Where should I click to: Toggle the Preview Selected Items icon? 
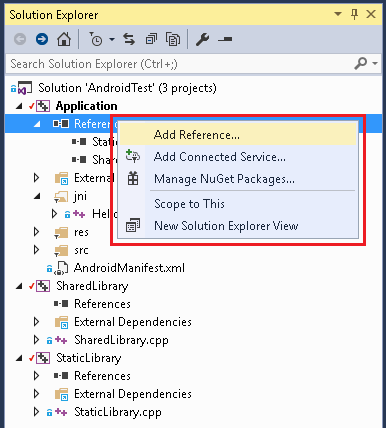tap(225, 39)
